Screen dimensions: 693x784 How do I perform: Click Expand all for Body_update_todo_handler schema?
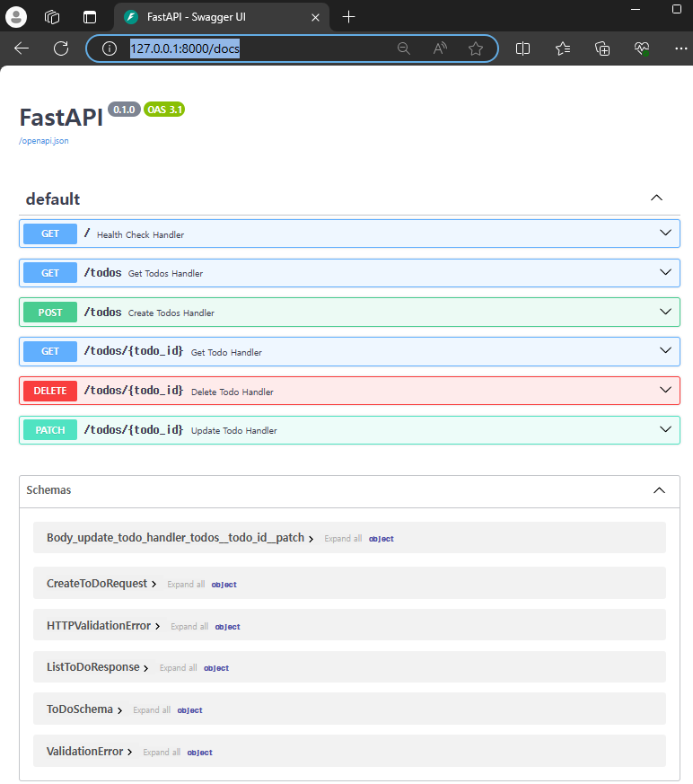(x=343, y=539)
